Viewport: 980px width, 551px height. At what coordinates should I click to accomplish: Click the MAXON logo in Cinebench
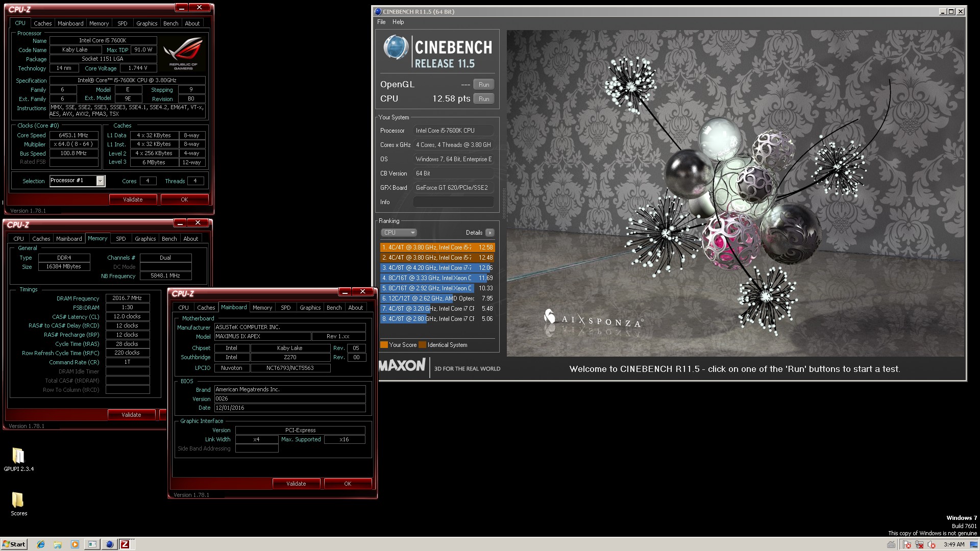pyautogui.click(x=402, y=365)
